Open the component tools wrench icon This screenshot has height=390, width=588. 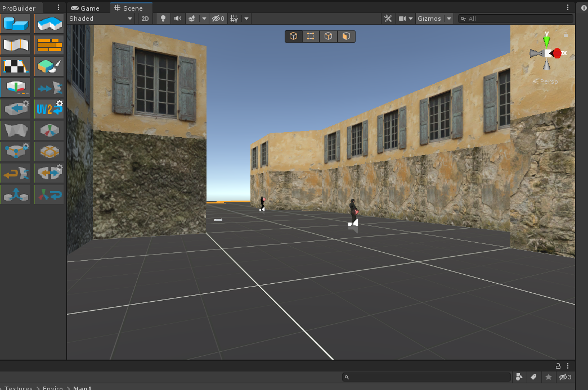388,19
